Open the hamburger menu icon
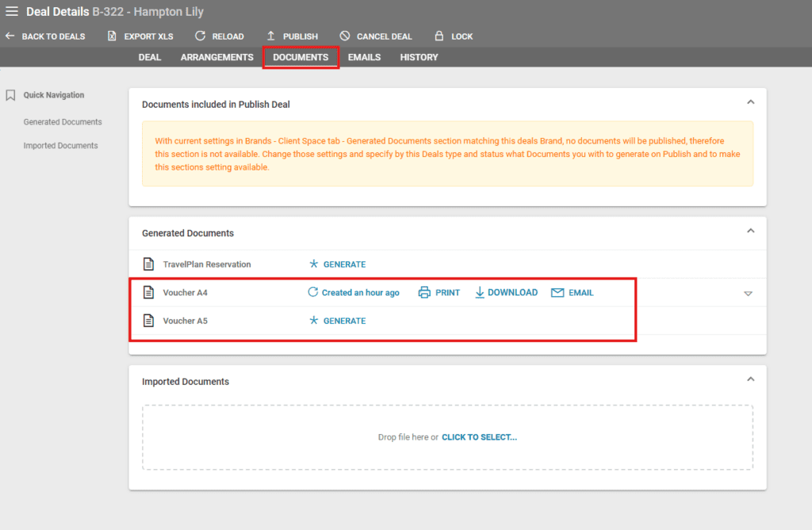Image resolution: width=812 pixels, height=530 pixels. 12,12
